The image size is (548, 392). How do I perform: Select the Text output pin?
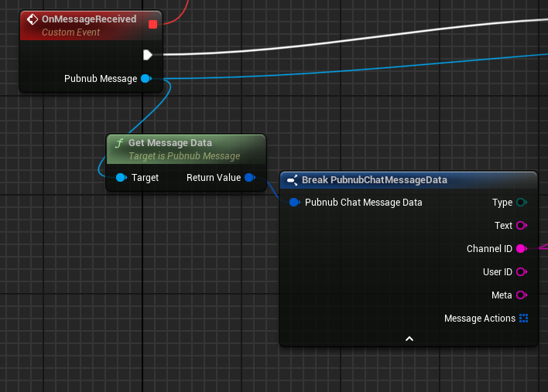tap(521, 226)
